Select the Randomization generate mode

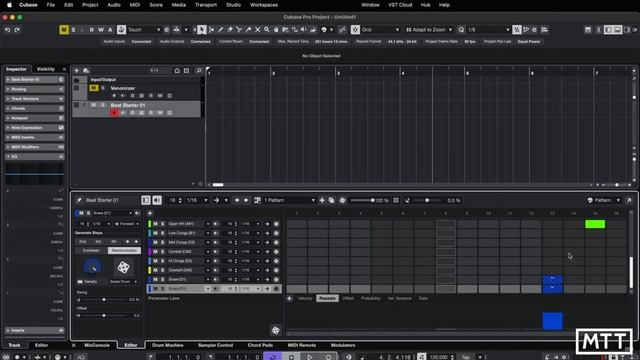pyautogui.click(x=124, y=251)
